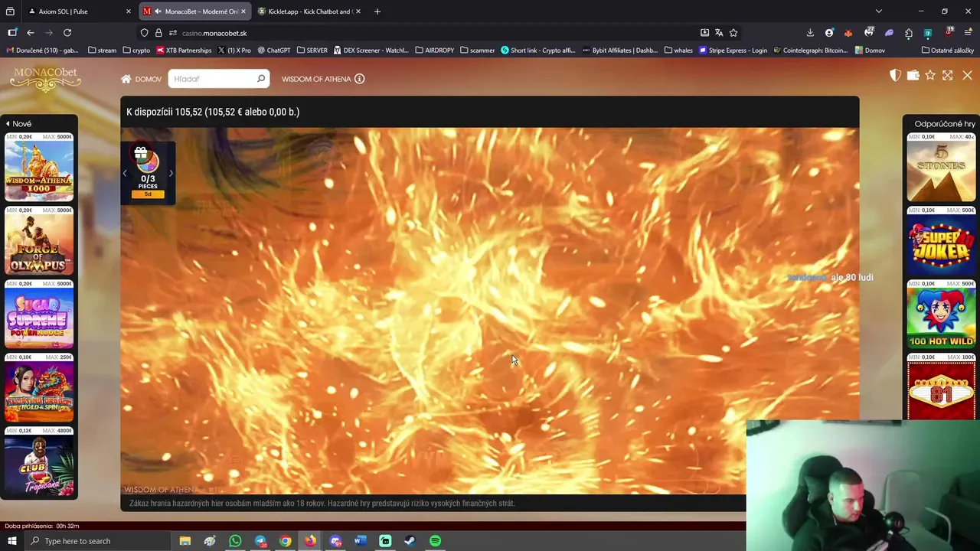Open WhatsApp from the taskbar
This screenshot has height=551, width=980.
coord(235,541)
